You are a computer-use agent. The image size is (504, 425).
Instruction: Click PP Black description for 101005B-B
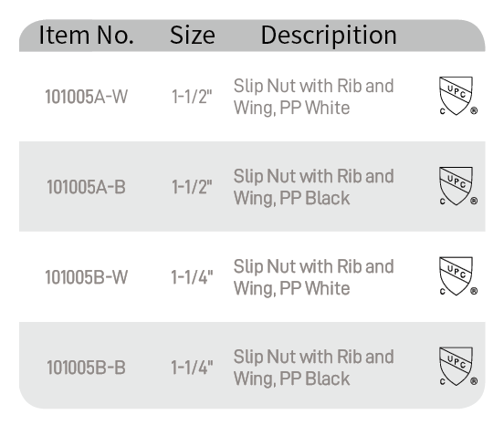click(x=314, y=368)
